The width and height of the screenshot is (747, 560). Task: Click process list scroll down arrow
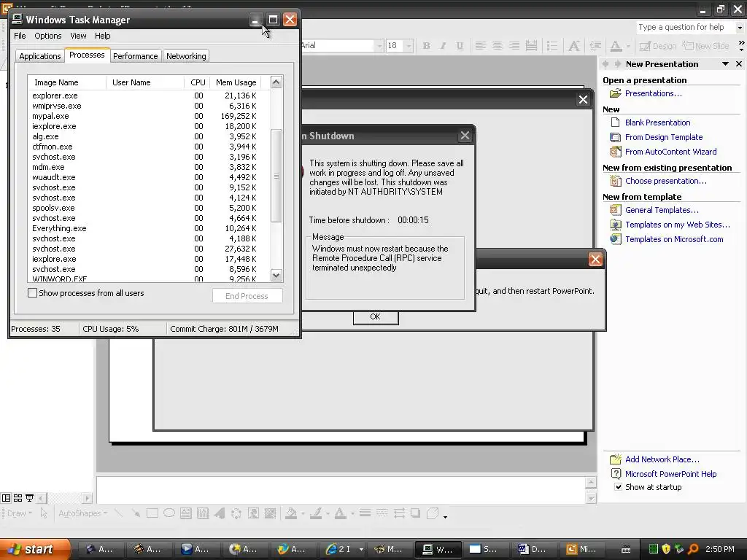(276, 275)
